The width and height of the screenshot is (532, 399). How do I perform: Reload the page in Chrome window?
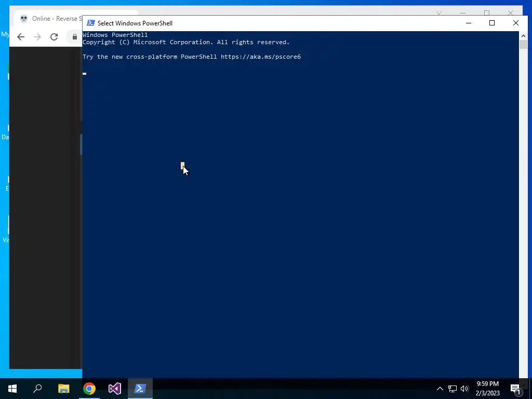(x=54, y=37)
